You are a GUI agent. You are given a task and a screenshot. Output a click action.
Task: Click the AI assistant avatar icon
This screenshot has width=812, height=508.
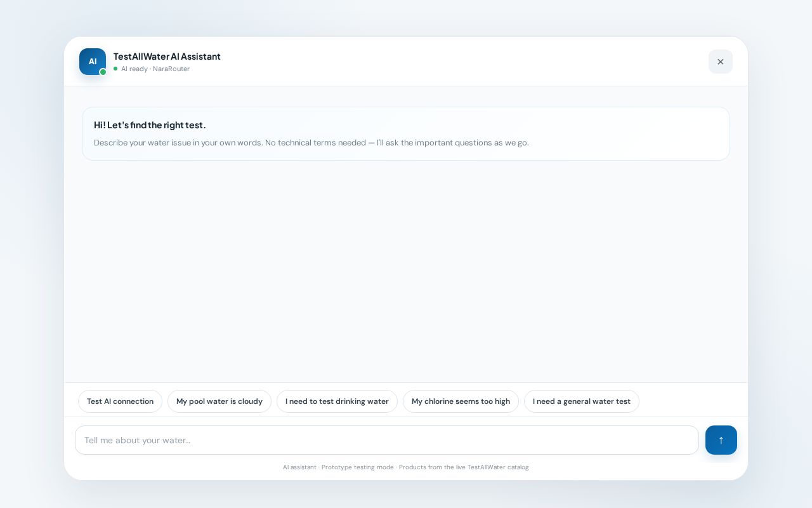tap(93, 62)
